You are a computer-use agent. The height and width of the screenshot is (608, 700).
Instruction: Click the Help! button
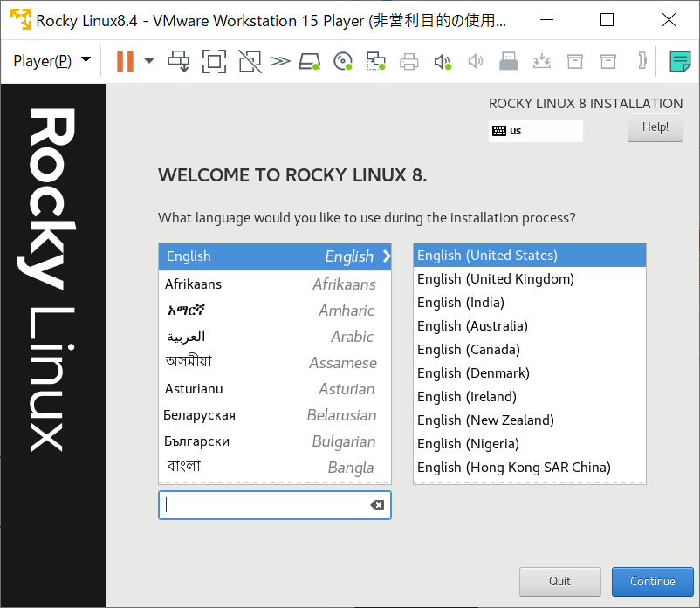[x=655, y=127]
